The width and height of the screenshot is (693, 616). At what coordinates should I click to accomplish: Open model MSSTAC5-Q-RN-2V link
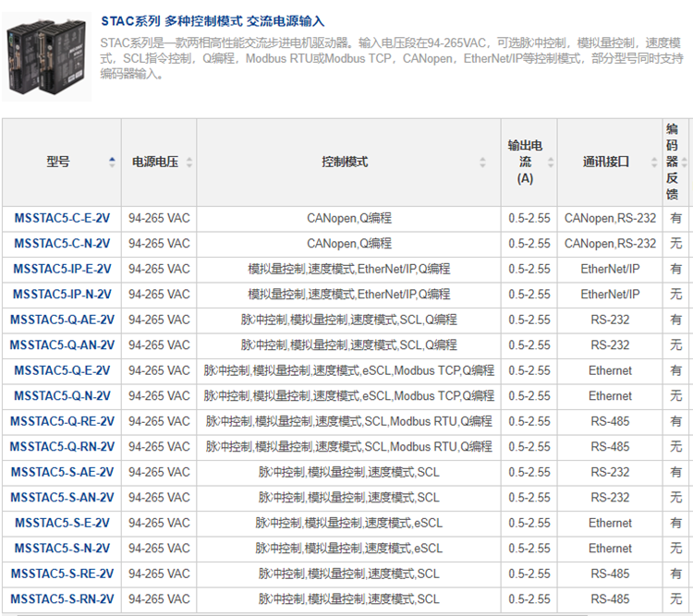tap(62, 447)
